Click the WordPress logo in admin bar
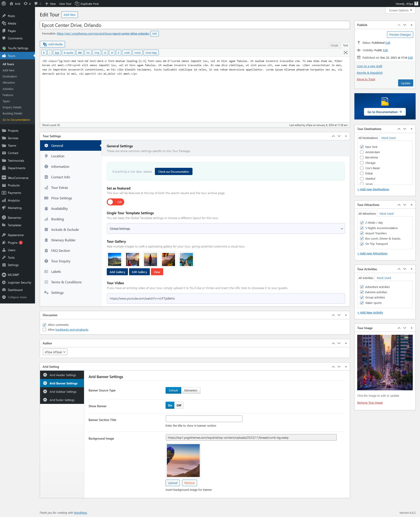Viewport: 420px width, 517px height. click(4, 4)
